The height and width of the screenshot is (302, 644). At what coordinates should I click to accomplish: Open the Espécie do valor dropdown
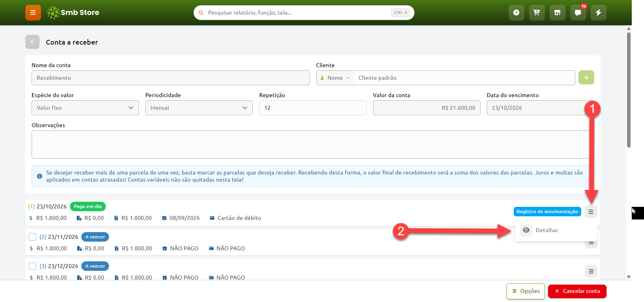click(85, 108)
